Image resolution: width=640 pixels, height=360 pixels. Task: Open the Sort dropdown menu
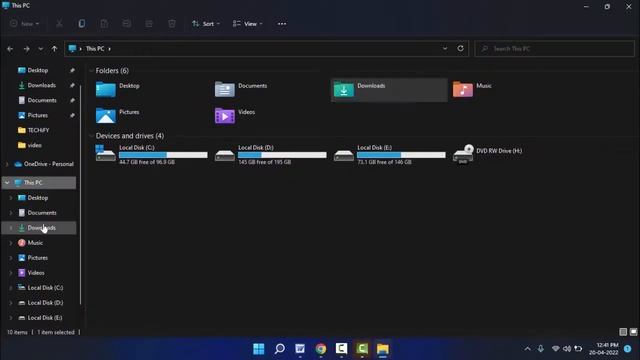(x=206, y=24)
